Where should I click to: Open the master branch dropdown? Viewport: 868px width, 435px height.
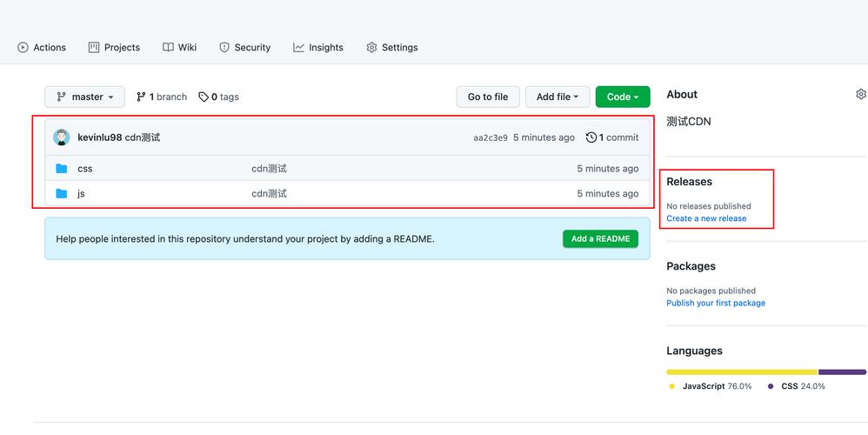84,97
